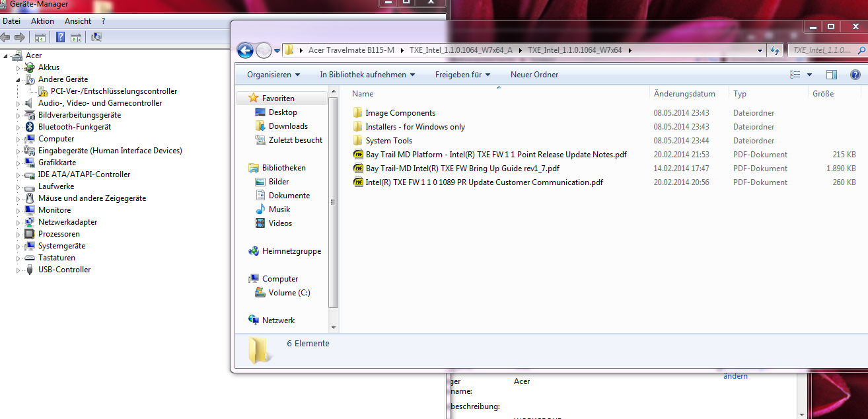Image resolution: width=868 pixels, height=419 pixels.
Task: Select Netzwerk in navigation pane
Action: [x=278, y=321]
